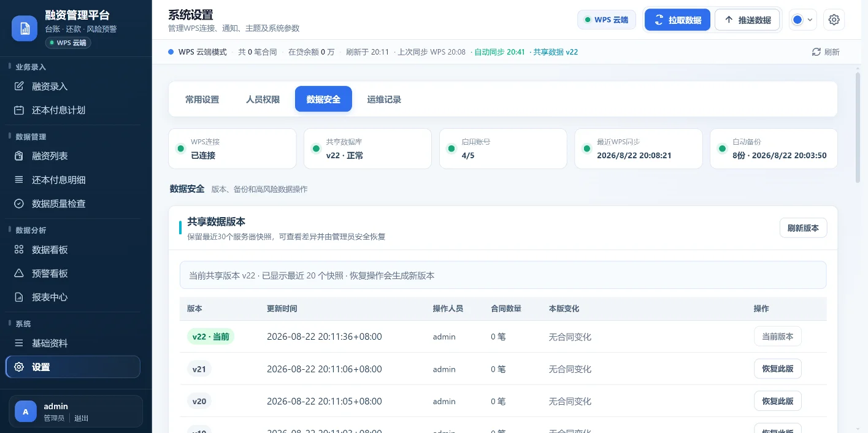Click the v21 version badge

click(x=199, y=369)
